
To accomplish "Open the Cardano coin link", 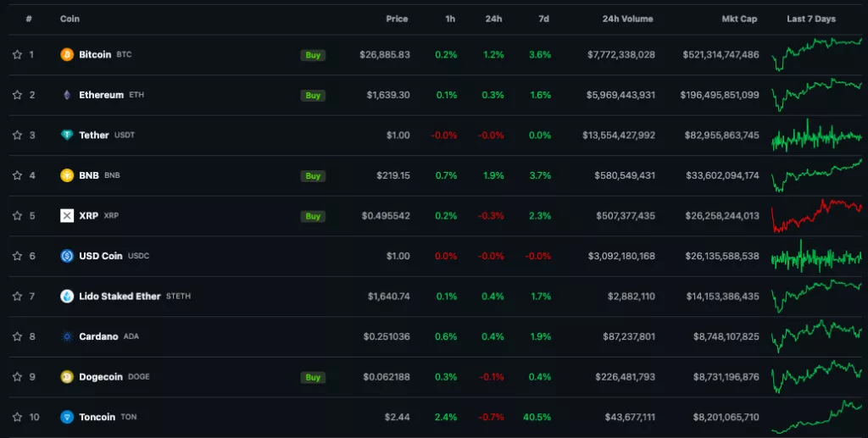I will click(x=98, y=336).
